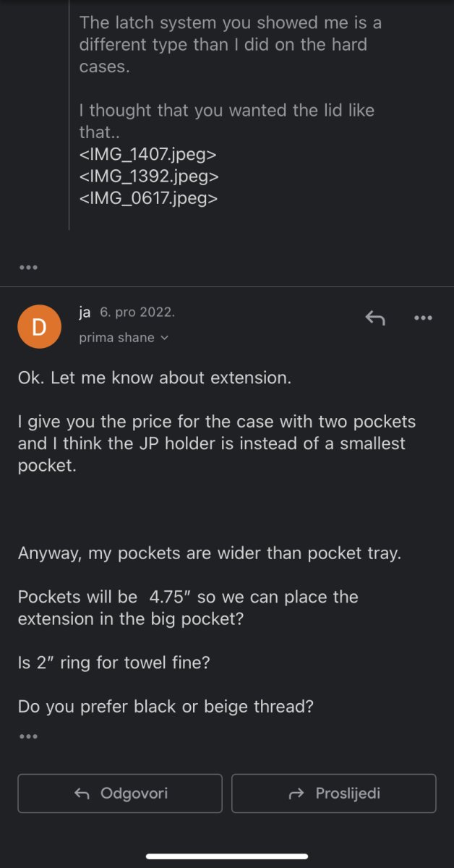The image size is (454, 868).
Task: Expand hidden quoted text below thread question
Action: pyautogui.click(x=27, y=736)
